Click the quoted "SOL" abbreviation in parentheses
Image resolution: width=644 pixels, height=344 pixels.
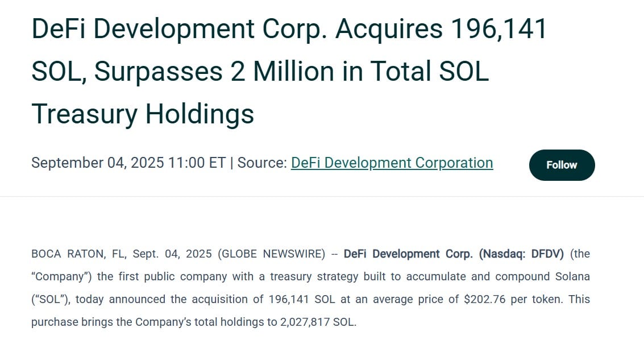[52, 299]
